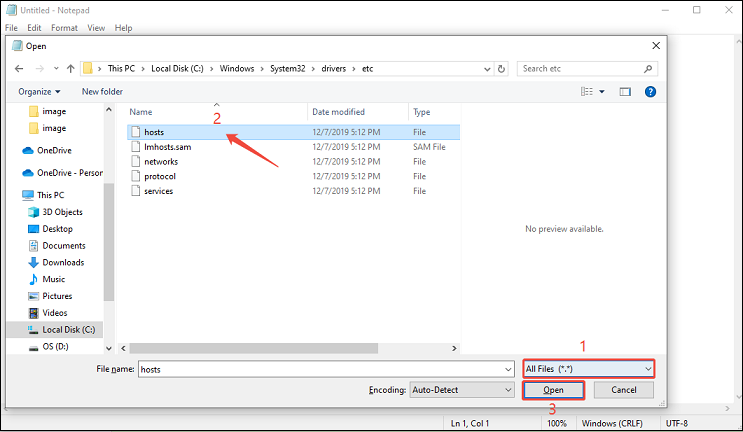Click the Cancel button
Image resolution: width=743 pixels, height=432 pixels.
tap(624, 390)
